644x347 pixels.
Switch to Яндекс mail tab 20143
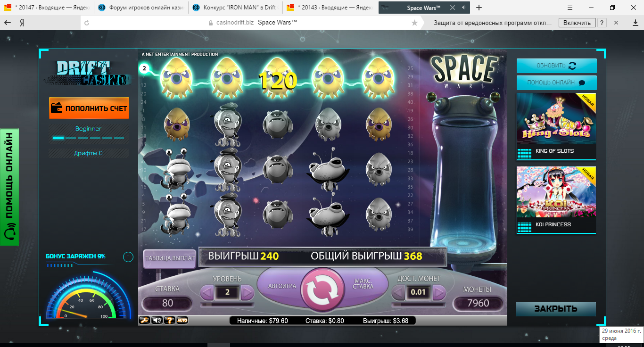pyautogui.click(x=330, y=8)
